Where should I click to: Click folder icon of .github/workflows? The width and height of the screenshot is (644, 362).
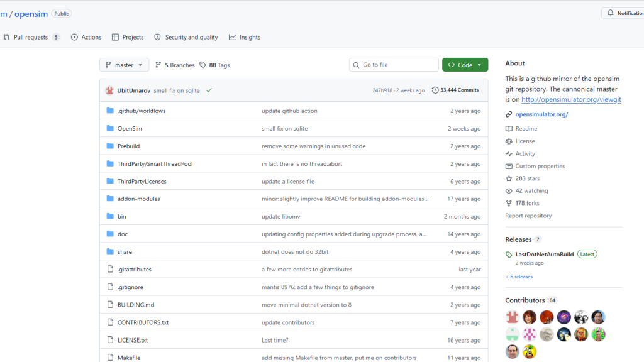coord(110,111)
